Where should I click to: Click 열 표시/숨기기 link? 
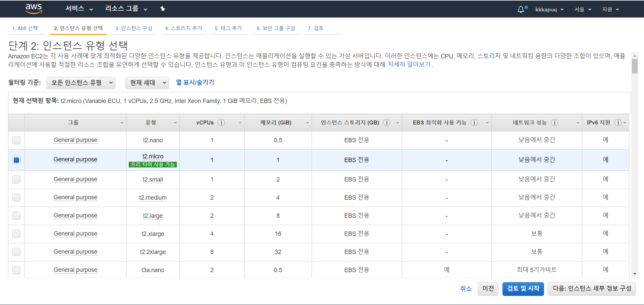[x=195, y=83]
